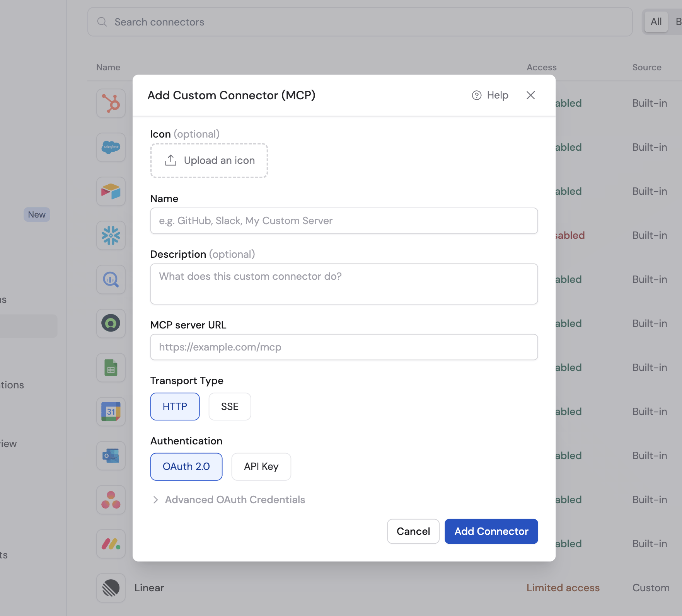
Task: Select HTTP transport type
Action: 175,407
